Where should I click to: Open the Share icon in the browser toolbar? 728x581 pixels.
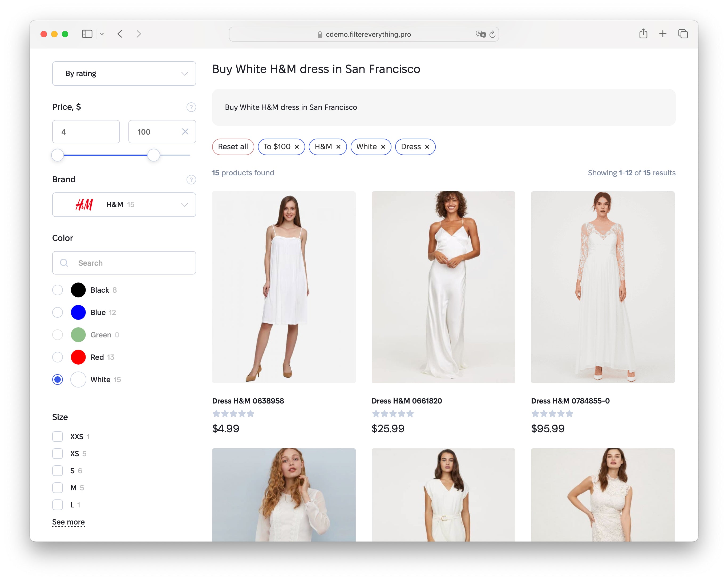(x=643, y=34)
